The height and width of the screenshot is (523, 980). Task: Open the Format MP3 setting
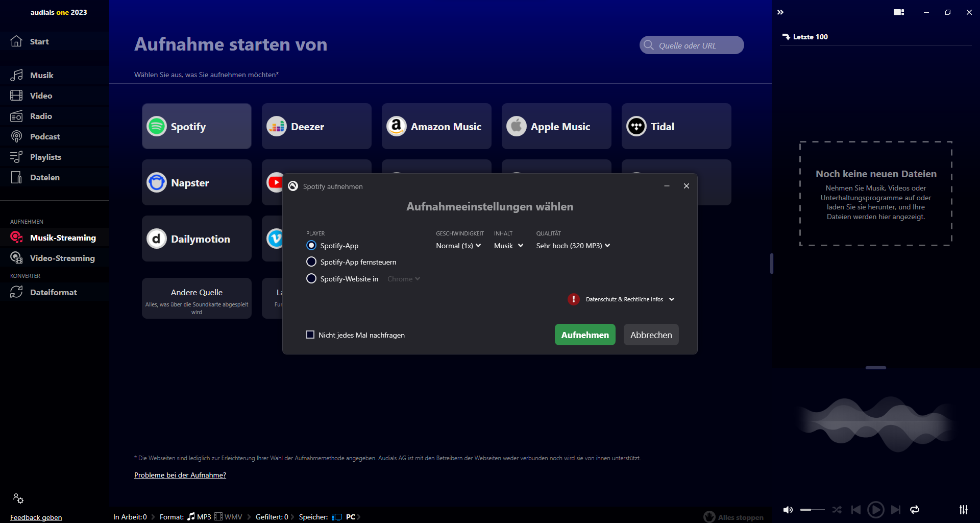point(199,517)
